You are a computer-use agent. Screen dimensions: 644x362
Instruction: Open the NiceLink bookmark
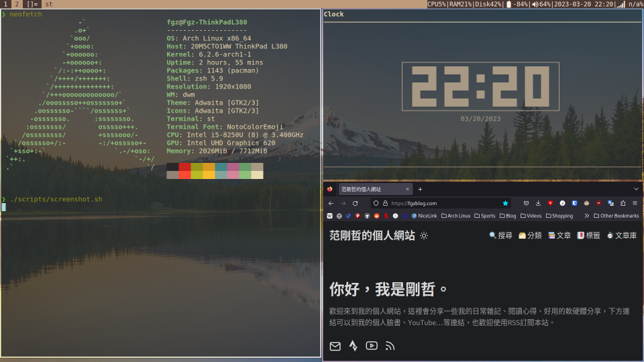coord(424,216)
